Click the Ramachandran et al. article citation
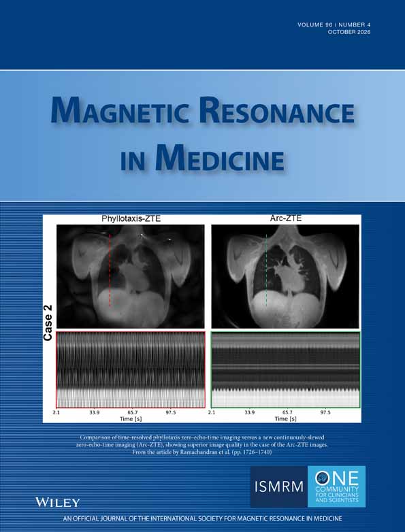Viewport: 405px width, 532px height. [x=202, y=452]
